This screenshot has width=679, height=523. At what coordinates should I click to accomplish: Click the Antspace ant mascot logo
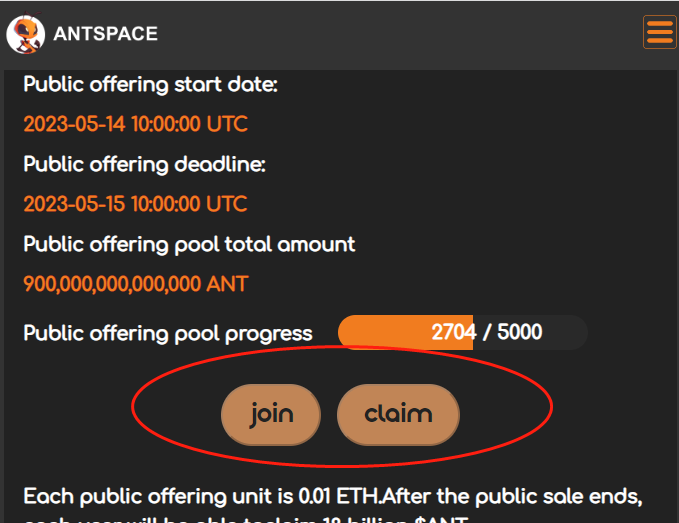click(26, 34)
